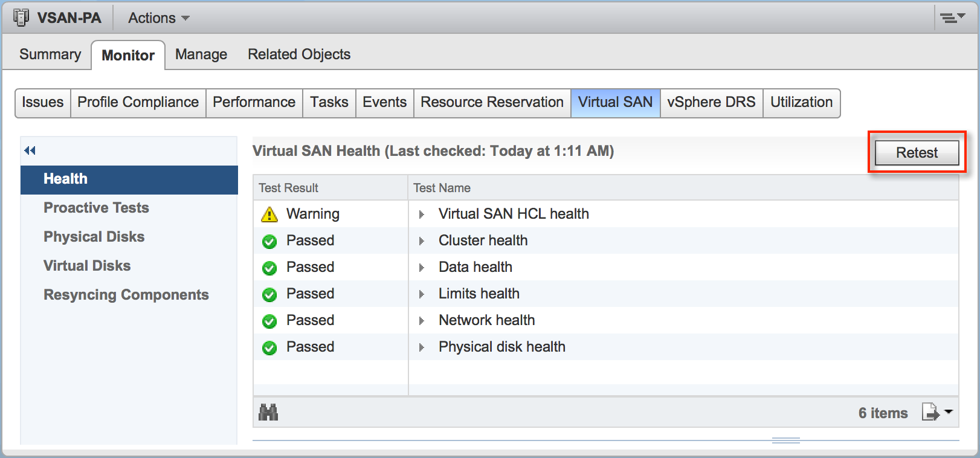980x458 pixels.
Task: Open the panel options menu icon
Action: click(x=953, y=18)
